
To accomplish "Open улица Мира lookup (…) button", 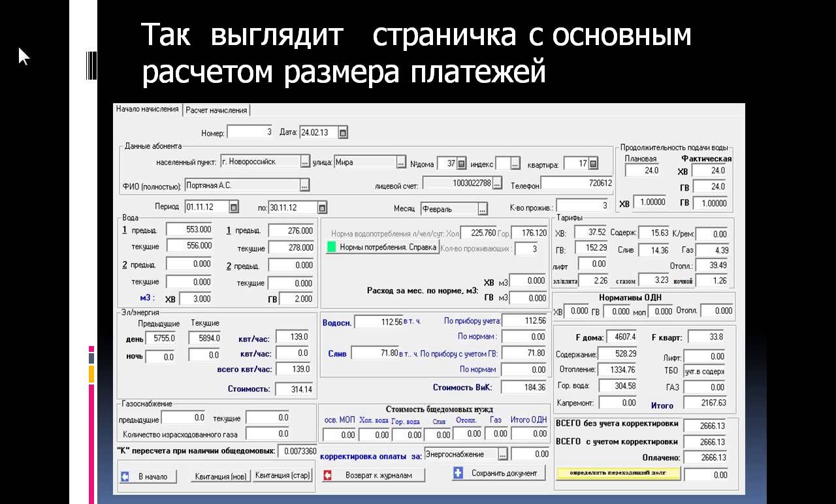I will pos(401,162).
